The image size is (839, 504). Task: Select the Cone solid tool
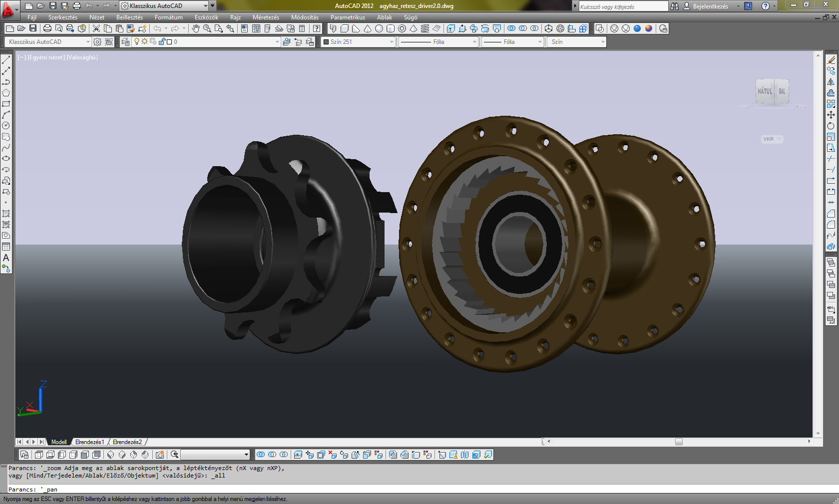point(368,28)
